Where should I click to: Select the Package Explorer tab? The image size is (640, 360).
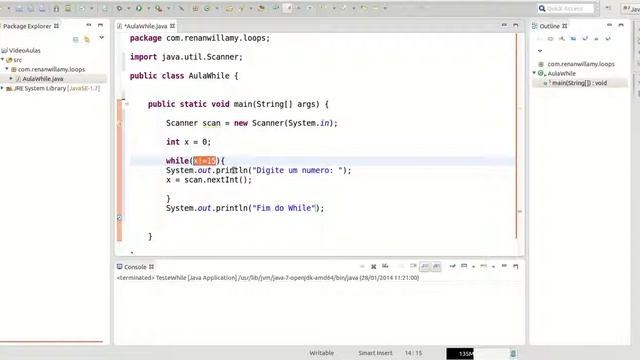[30, 26]
